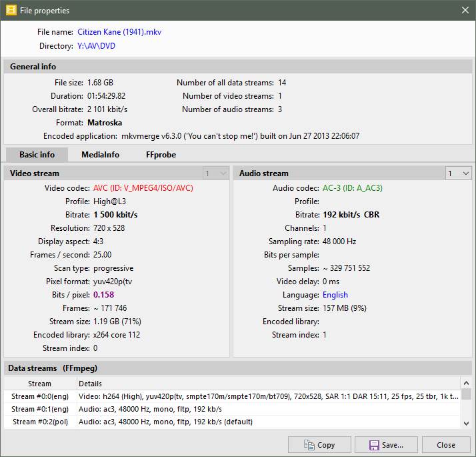This screenshot has height=457, width=476.
Task: Click the Matroska format value
Action: point(105,123)
